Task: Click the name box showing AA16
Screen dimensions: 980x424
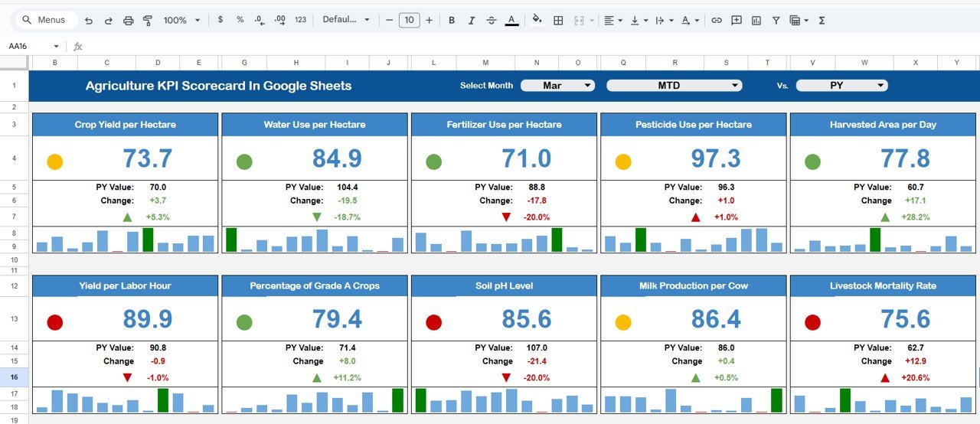Action: point(34,46)
